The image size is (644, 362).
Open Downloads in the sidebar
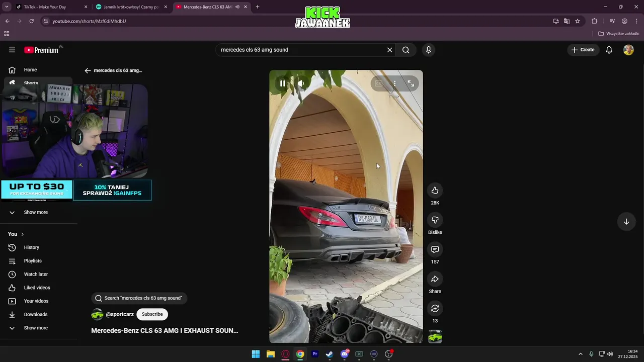pos(39,315)
